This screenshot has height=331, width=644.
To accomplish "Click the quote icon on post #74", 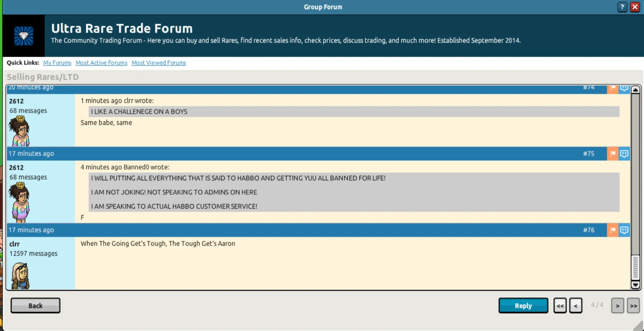I will coord(624,89).
